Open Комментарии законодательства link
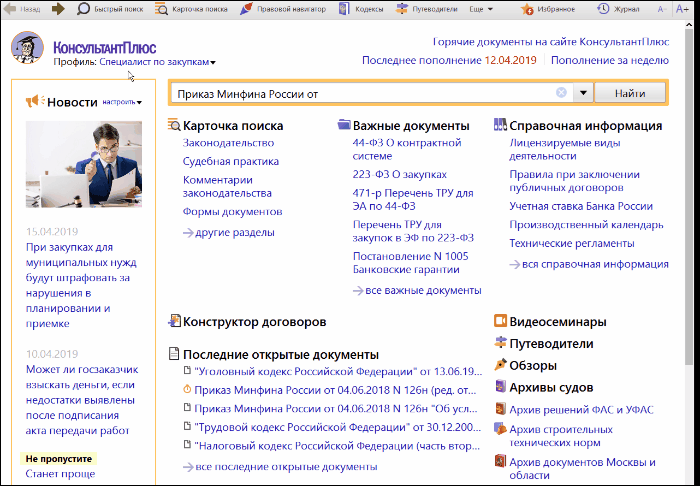The height and width of the screenshot is (486, 700). [227, 187]
